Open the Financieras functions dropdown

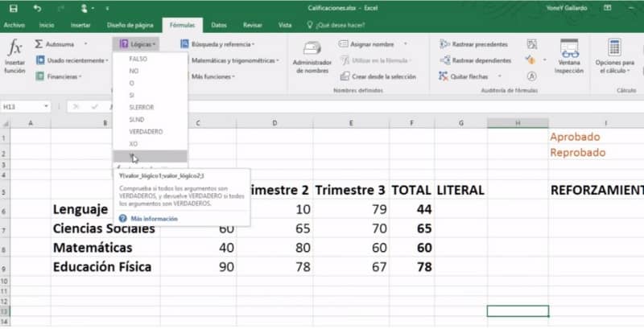pos(59,76)
